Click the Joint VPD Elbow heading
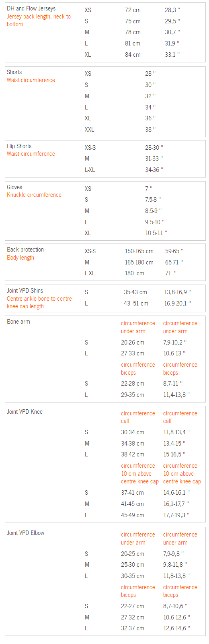Viewport: 209px width, 644px height. pos(26,533)
